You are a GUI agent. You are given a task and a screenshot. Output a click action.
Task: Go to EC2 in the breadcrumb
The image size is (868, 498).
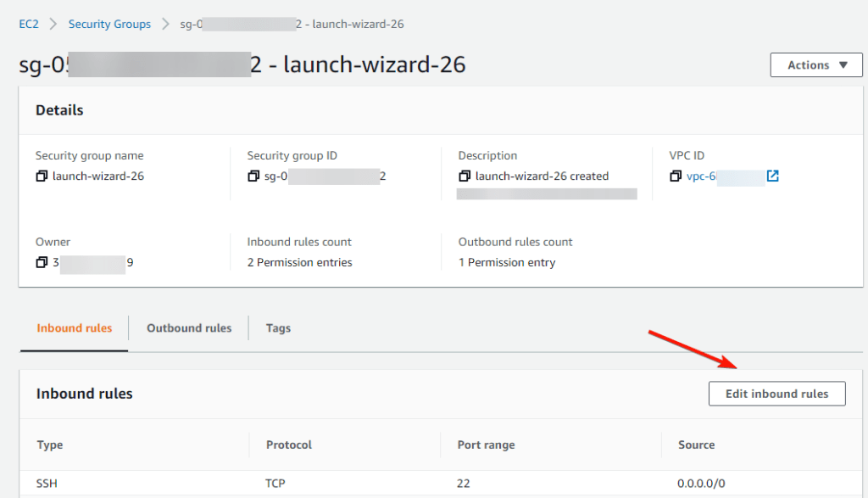click(29, 24)
